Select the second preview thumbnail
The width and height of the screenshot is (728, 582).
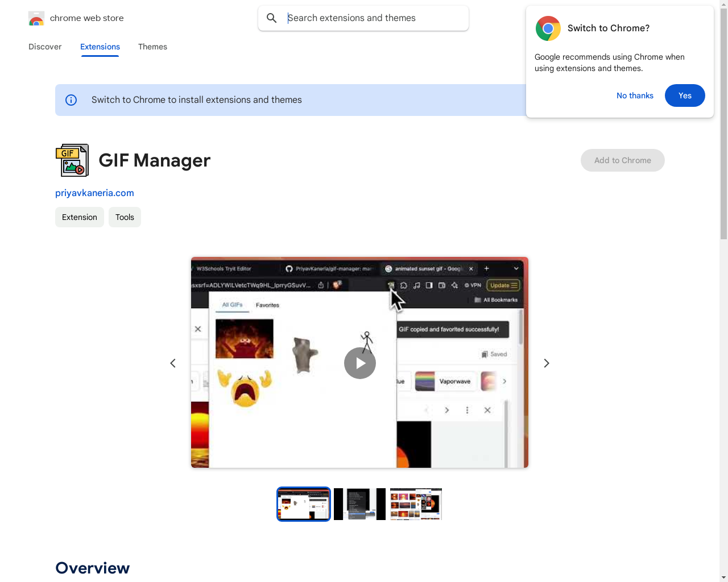(359, 504)
